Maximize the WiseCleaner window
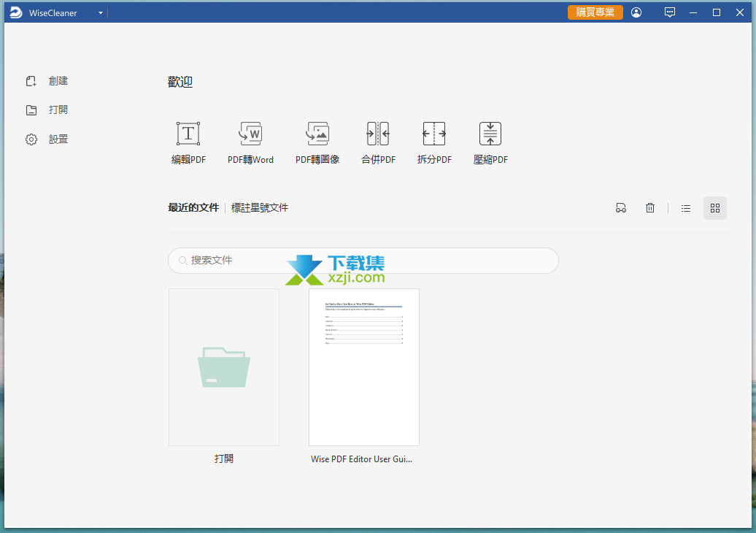Screen dimensions: 756x533 [717, 12]
